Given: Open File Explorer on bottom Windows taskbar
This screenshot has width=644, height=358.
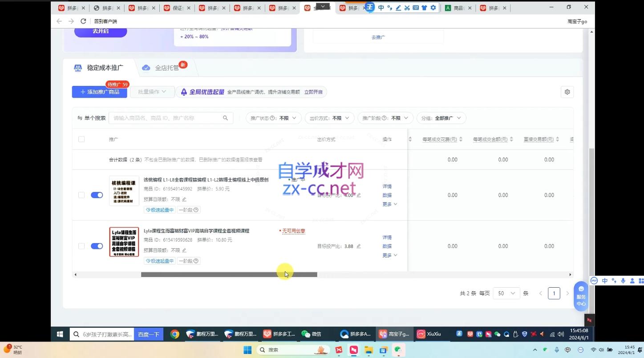Looking at the screenshot, I should 369,350.
